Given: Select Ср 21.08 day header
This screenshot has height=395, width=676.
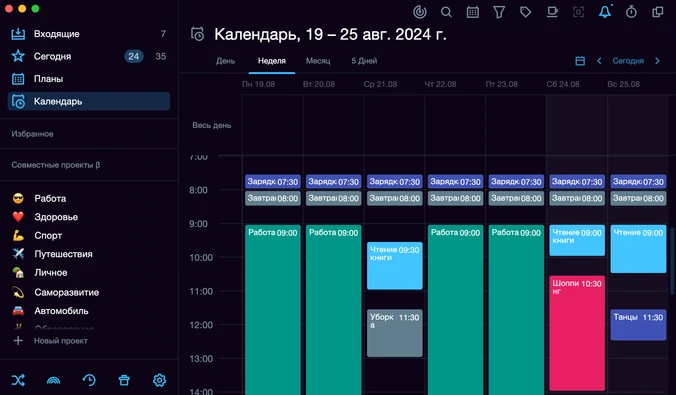Looking at the screenshot, I should pyautogui.click(x=380, y=84).
